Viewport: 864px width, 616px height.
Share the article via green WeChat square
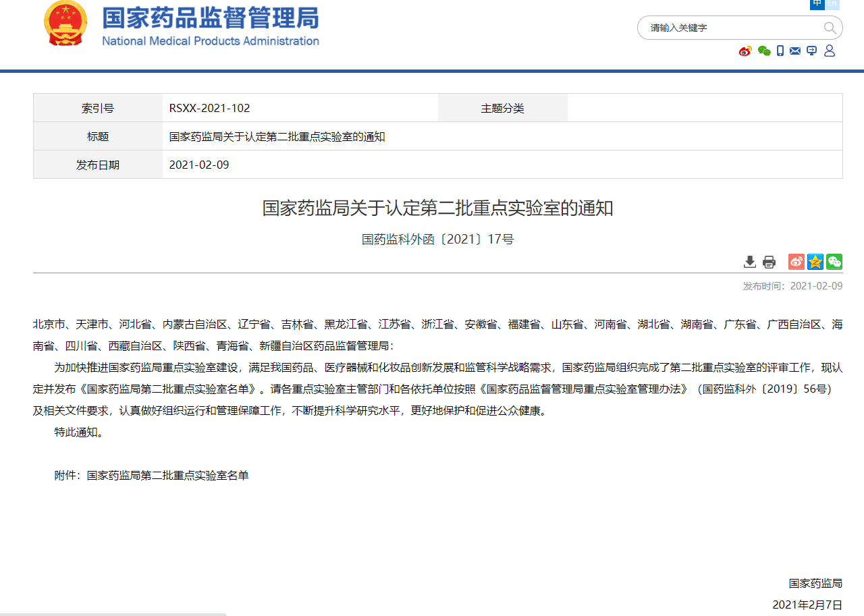834,262
